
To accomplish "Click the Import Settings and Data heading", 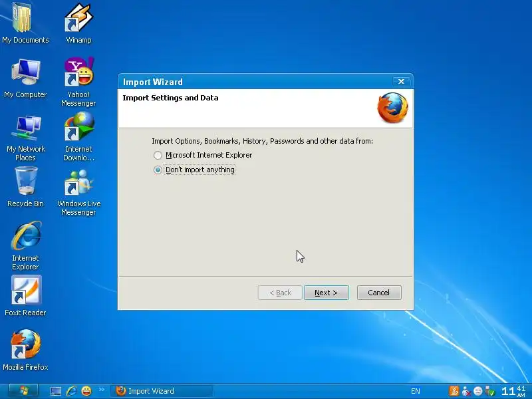I will [x=170, y=98].
